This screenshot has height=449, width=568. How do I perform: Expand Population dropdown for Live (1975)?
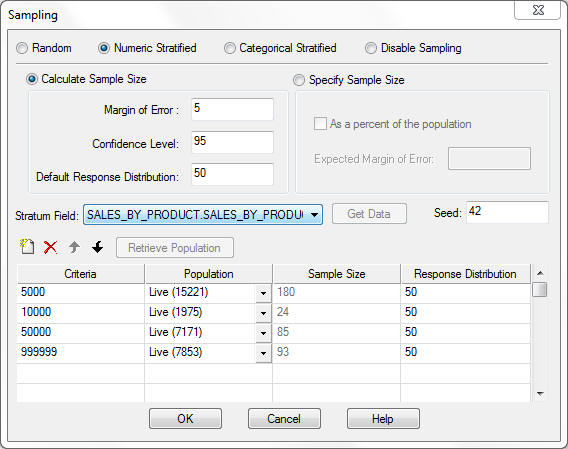click(x=263, y=313)
